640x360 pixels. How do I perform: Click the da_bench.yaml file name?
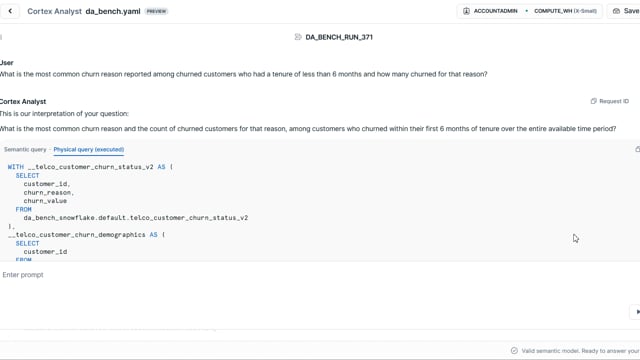point(113,11)
